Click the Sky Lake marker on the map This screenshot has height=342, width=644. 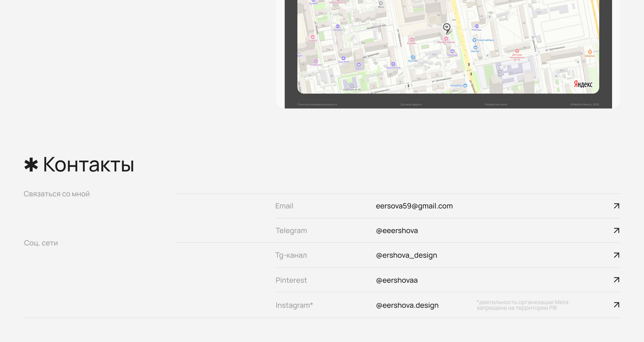point(413,59)
